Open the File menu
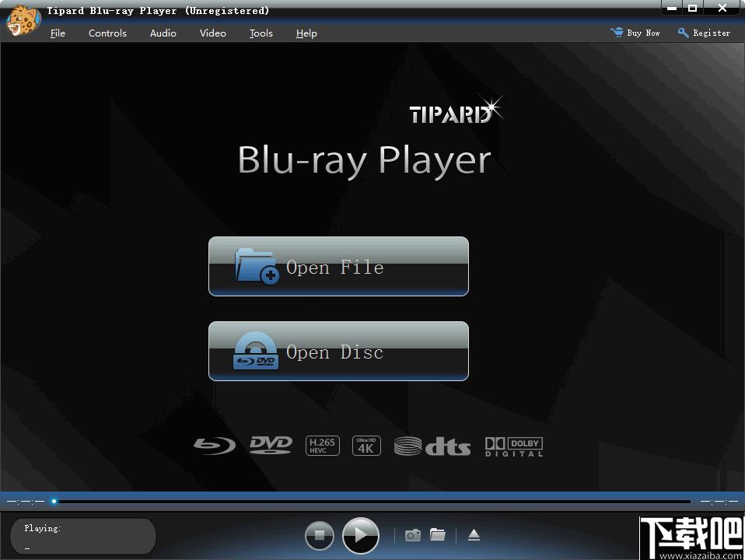The image size is (745, 560). coord(58,33)
